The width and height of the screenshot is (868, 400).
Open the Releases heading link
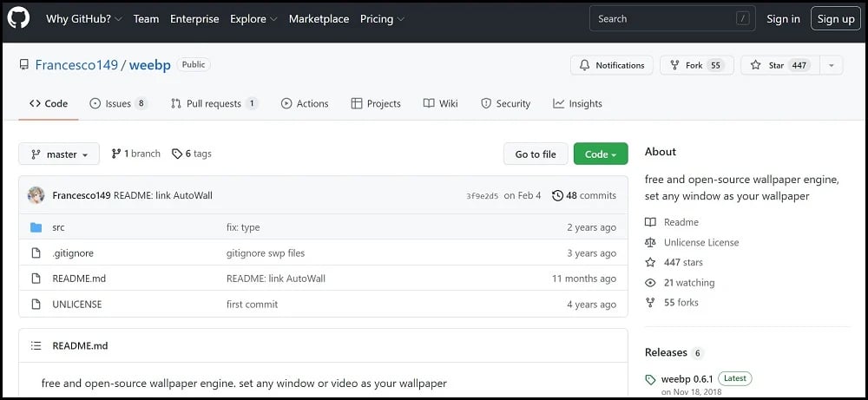pyautogui.click(x=666, y=352)
